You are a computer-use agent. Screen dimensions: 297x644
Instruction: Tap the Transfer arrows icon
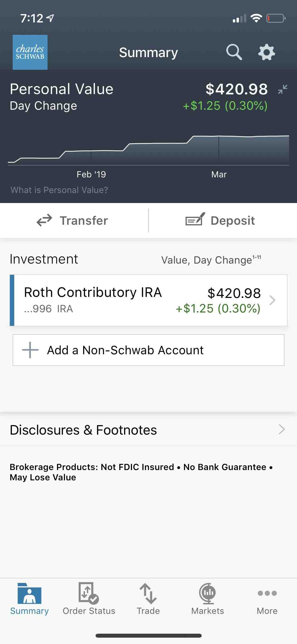tap(44, 220)
